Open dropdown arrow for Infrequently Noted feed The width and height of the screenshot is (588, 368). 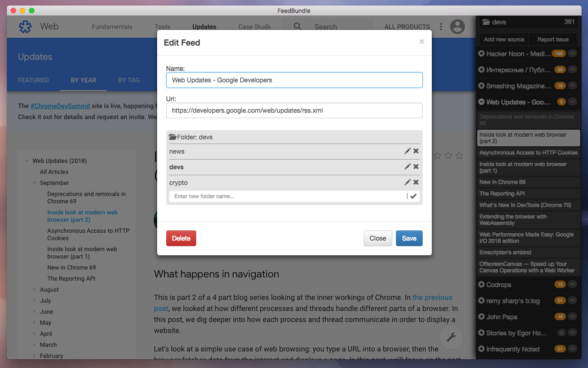(572, 349)
